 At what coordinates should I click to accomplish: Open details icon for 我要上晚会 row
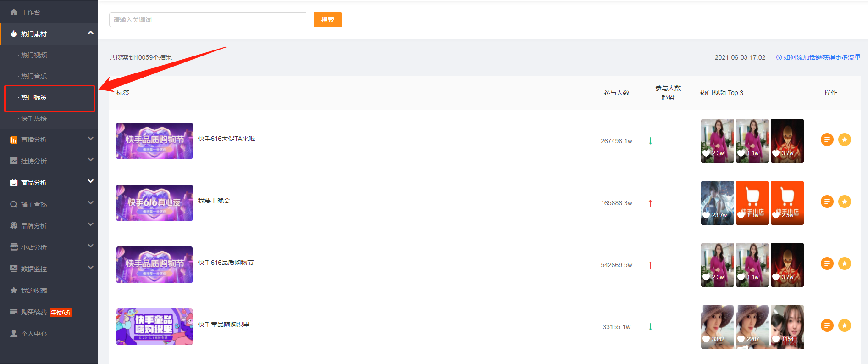click(x=827, y=202)
